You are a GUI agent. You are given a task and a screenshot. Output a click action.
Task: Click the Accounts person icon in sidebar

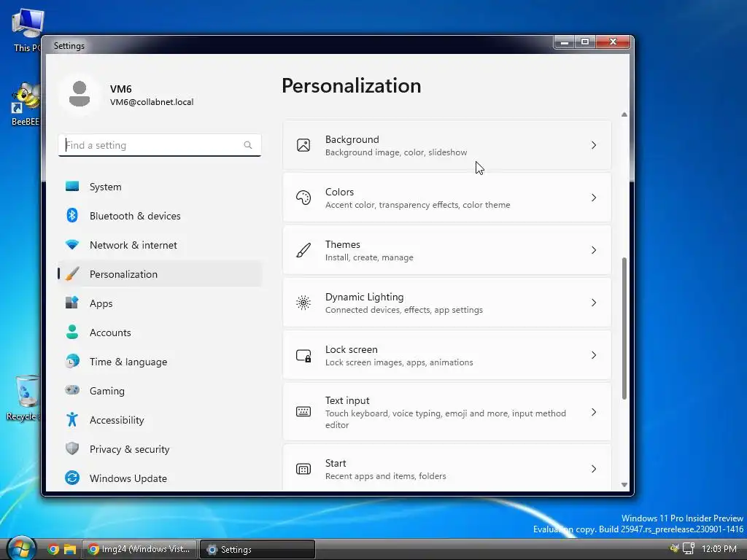point(72,332)
